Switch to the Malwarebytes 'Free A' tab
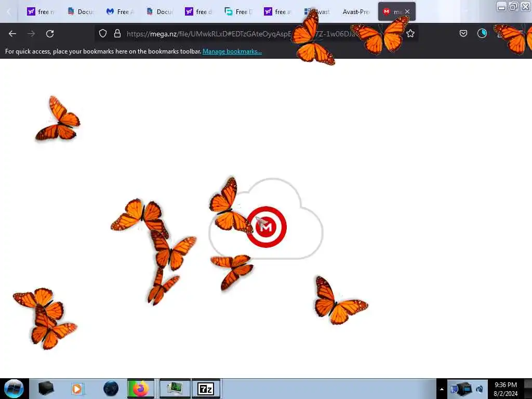Screen dimensions: 532x399 coord(120,11)
